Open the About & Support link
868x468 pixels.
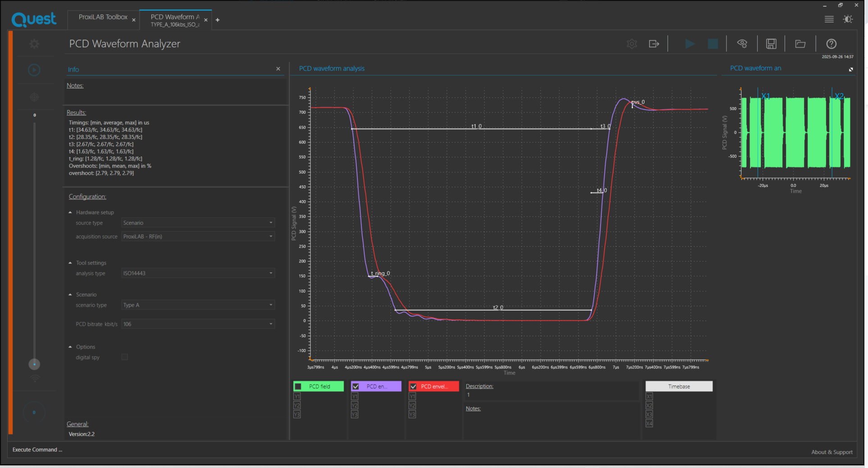832,452
